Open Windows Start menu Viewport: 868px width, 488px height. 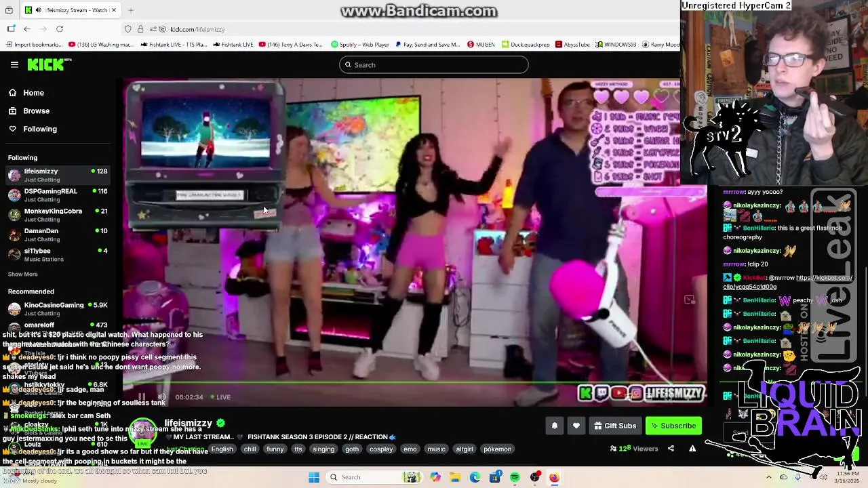[314, 477]
